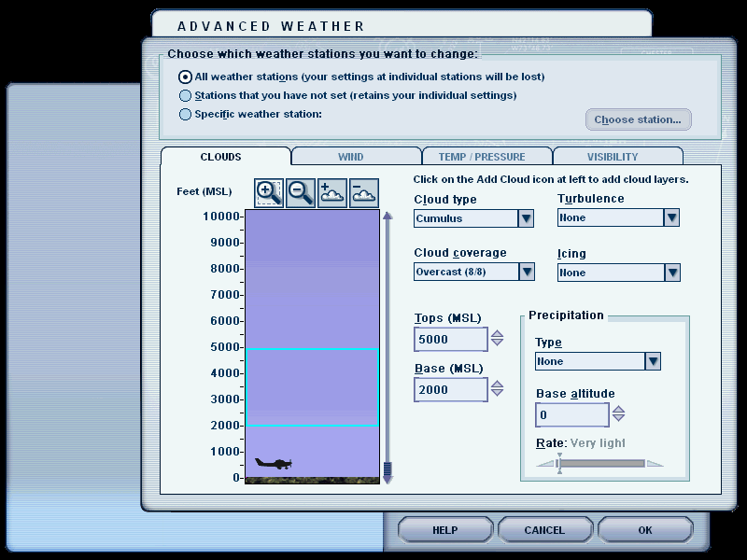Remove the selected cloud layer
The width and height of the screenshot is (747, 560).
point(364,193)
